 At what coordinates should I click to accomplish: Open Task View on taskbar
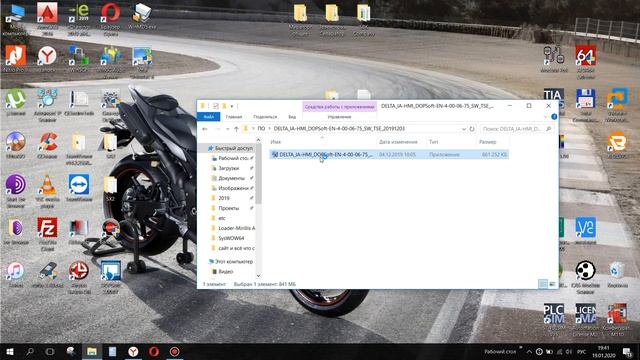pos(50,351)
